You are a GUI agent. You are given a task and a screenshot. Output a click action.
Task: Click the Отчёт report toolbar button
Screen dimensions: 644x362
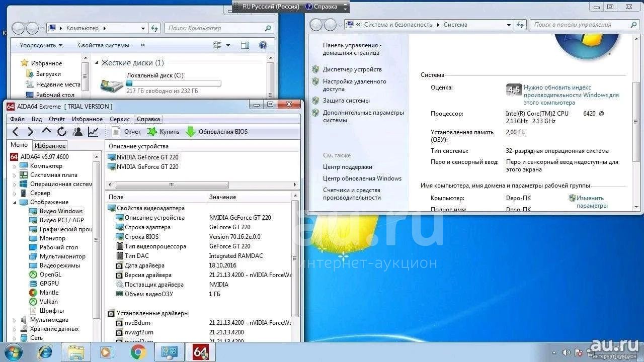point(126,132)
